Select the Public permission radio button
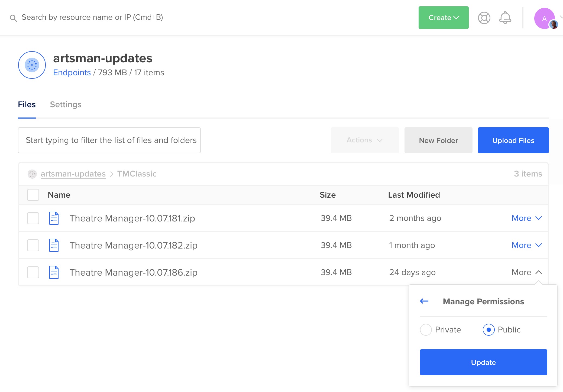Viewport: 563px width, 392px height. click(489, 330)
